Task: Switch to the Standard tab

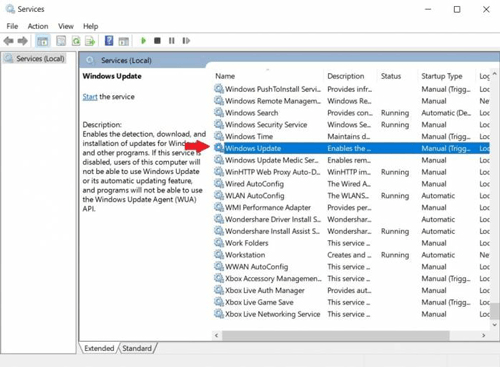Action: [x=137, y=348]
